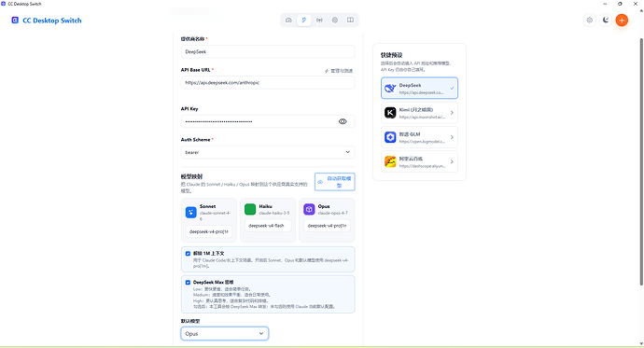Open the proxy broadcast tab icon
The height and width of the screenshot is (348, 644).
[x=319, y=21]
